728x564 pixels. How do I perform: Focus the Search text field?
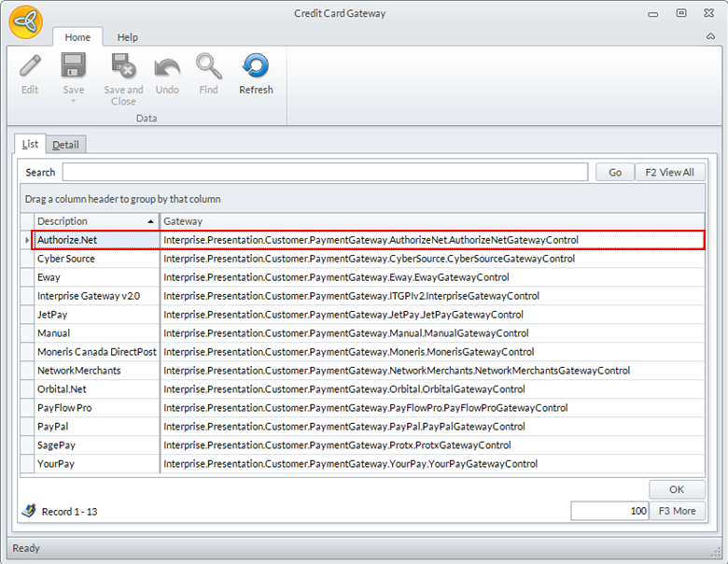325,172
